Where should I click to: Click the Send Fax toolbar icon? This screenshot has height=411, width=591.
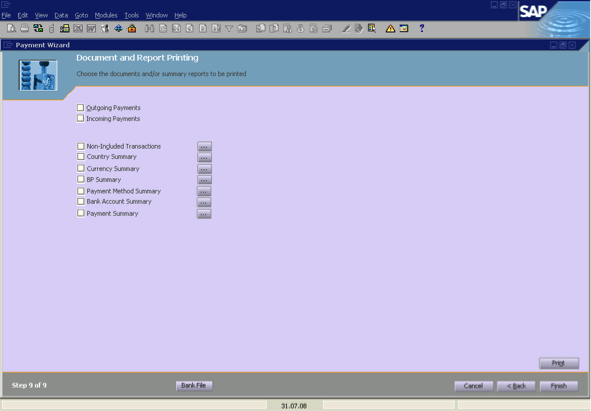click(65, 28)
